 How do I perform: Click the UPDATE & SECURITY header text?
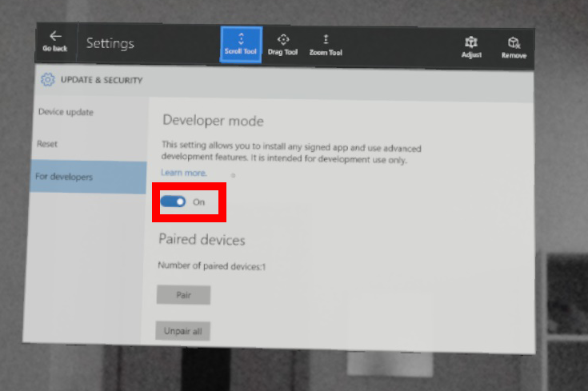(x=102, y=80)
